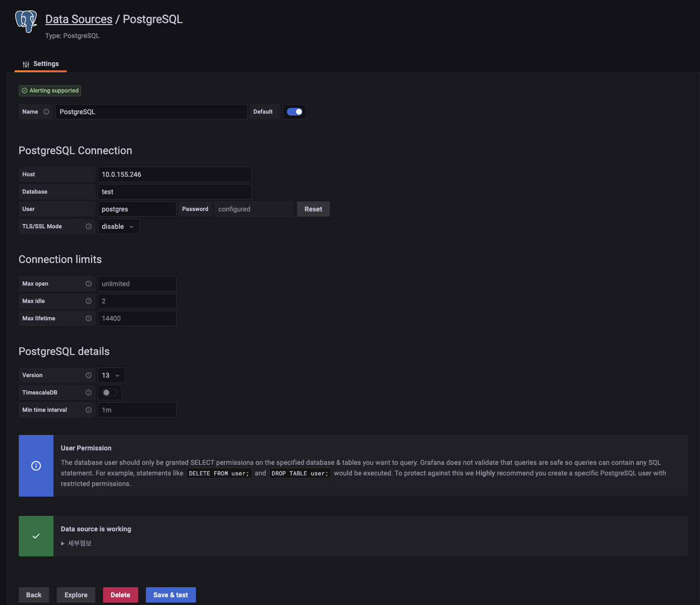The image size is (700, 605).
Task: Open the TLS/SSL Mode dropdown
Action: (118, 226)
